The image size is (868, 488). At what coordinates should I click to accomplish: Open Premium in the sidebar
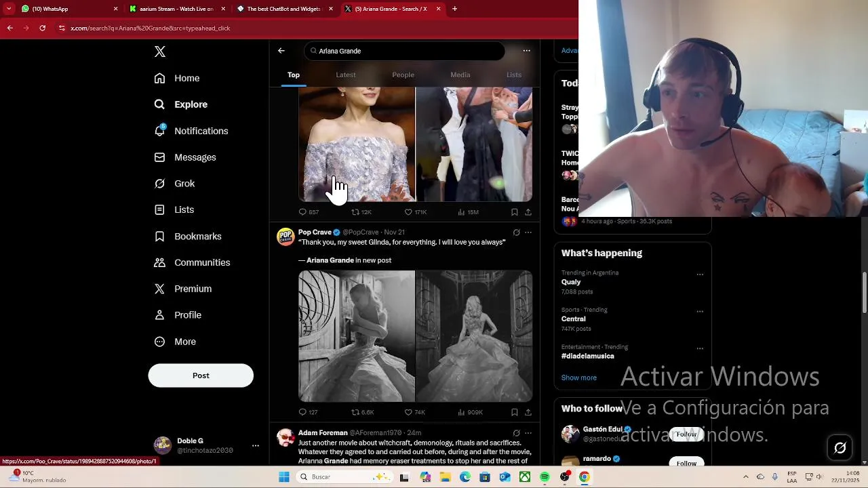pyautogui.click(x=183, y=289)
